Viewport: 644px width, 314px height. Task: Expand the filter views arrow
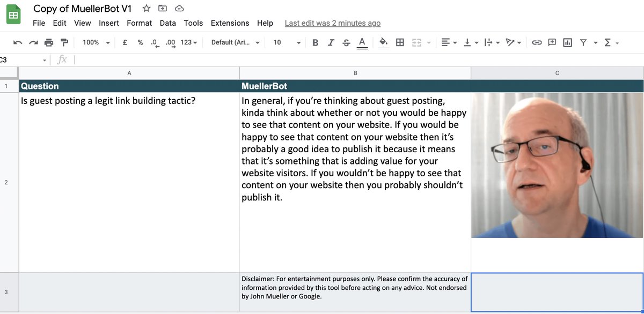coord(595,43)
